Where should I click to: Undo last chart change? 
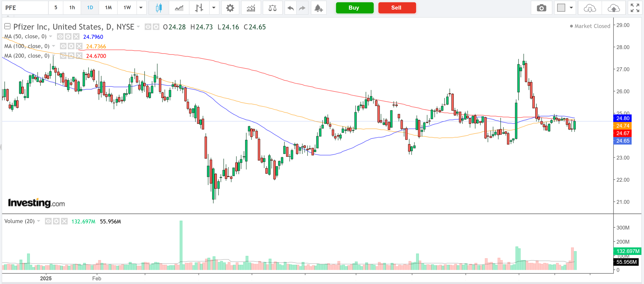click(290, 8)
